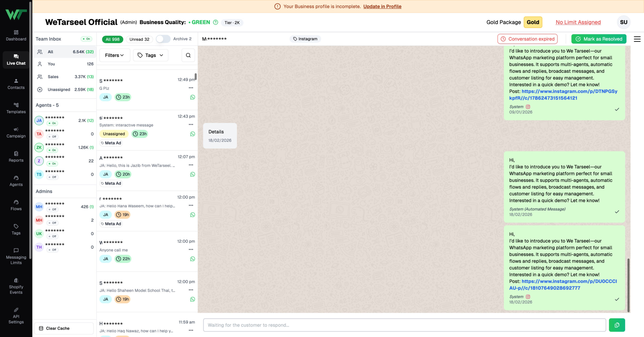Click Conversation expired button
This screenshot has height=337, width=644.
click(x=527, y=39)
